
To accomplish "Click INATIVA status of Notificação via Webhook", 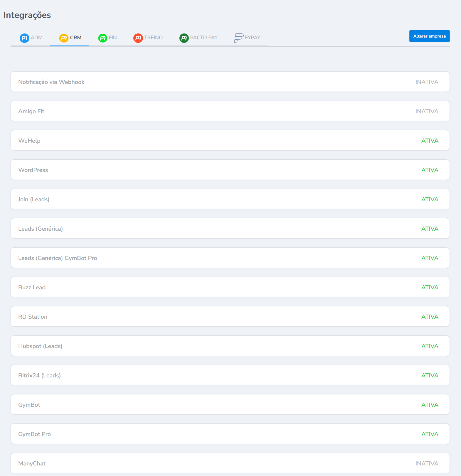I will [427, 82].
